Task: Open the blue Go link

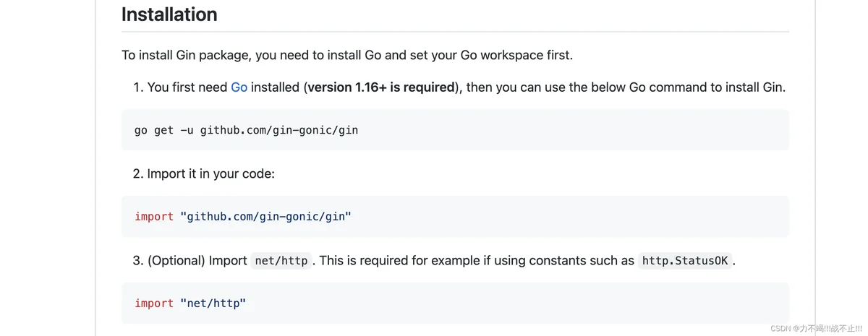Action: pos(239,87)
